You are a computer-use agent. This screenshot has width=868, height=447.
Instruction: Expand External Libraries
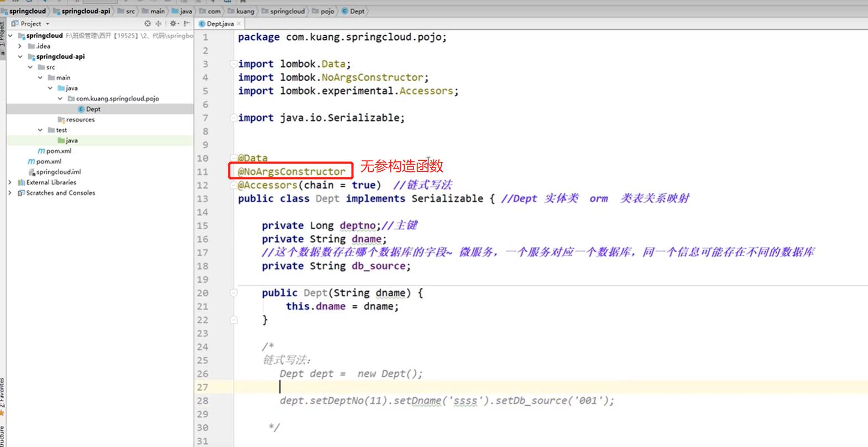point(11,182)
